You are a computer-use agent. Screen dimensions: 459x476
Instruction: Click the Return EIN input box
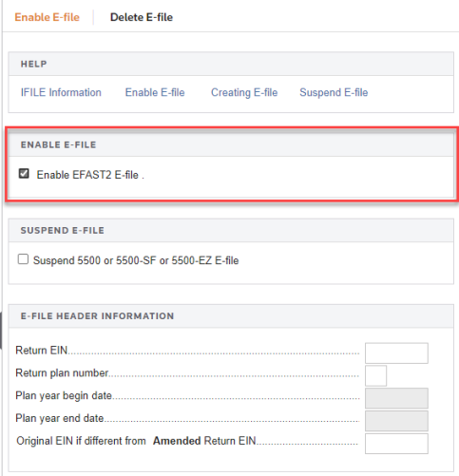(396, 353)
